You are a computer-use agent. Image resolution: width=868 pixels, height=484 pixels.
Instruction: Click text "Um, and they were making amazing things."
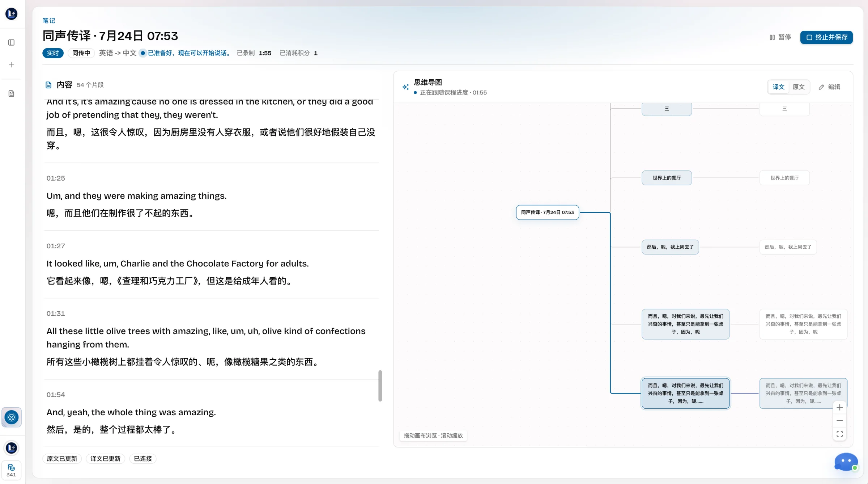click(136, 196)
